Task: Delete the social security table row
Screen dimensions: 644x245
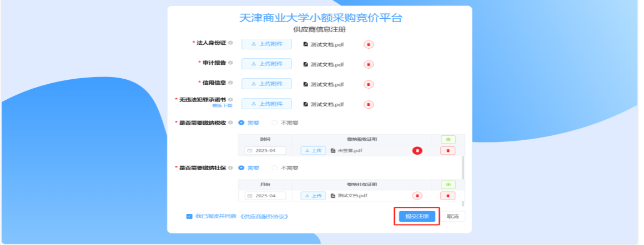Action: (x=448, y=196)
